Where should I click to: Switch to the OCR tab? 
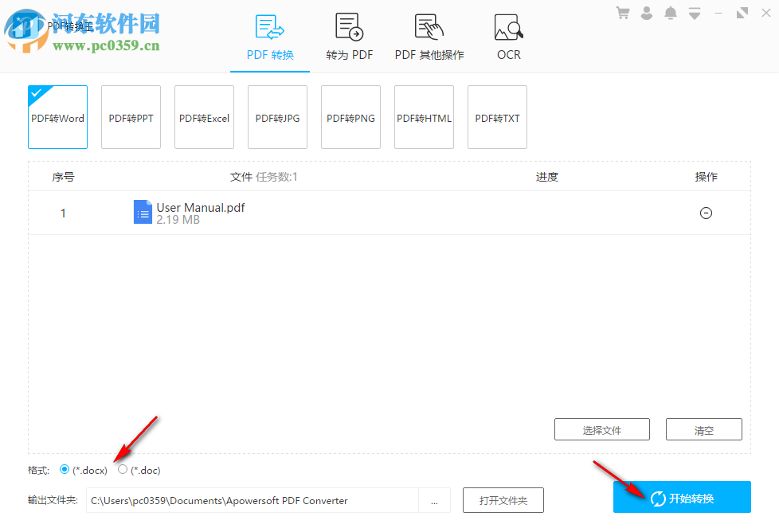tap(508, 36)
